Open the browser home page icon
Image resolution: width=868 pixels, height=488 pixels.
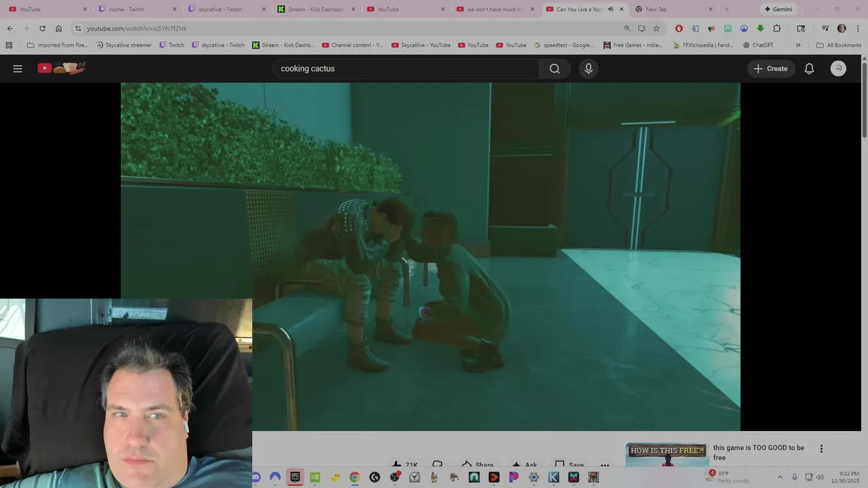58,28
